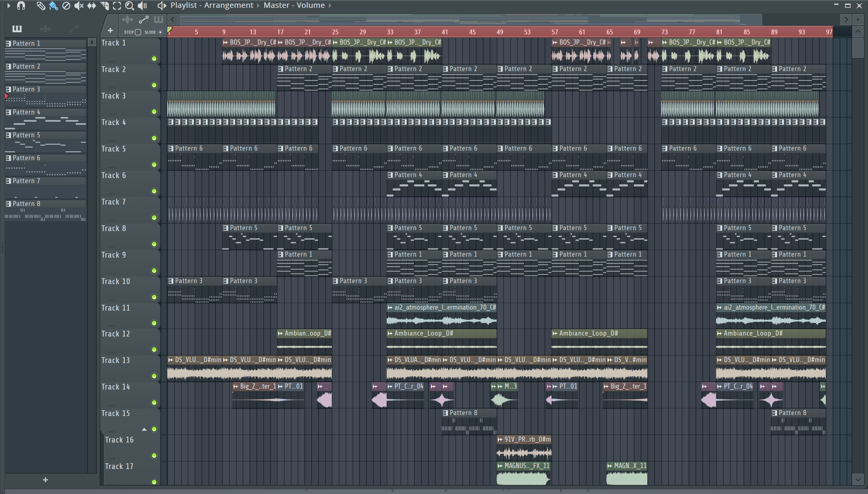Click the green playhead marker at bar 1
Image resolution: width=868 pixels, height=494 pixels.
(x=170, y=30)
